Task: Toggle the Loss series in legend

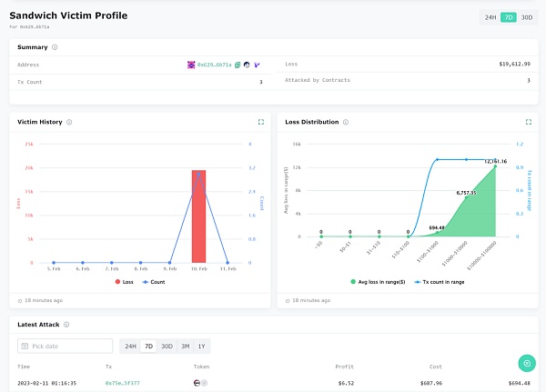Action: tap(123, 282)
